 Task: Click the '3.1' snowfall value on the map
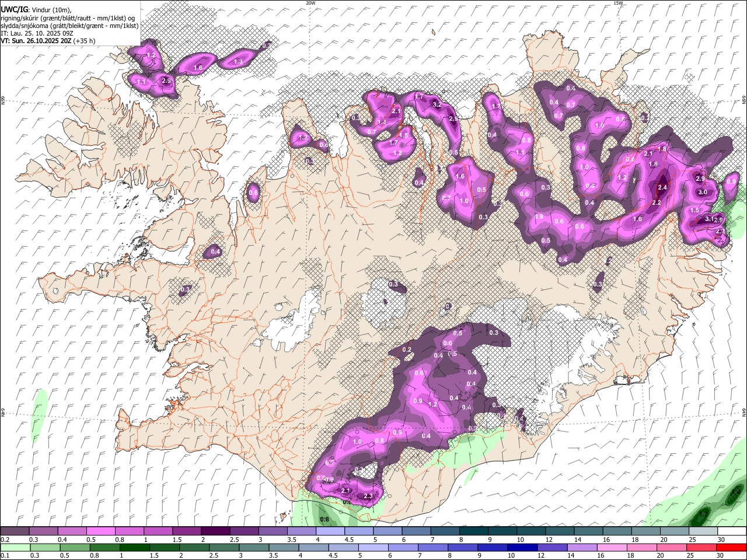(x=709, y=219)
